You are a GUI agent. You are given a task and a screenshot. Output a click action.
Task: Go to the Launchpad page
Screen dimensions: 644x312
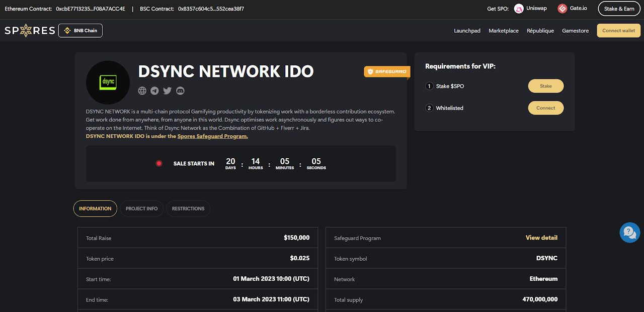tap(467, 31)
